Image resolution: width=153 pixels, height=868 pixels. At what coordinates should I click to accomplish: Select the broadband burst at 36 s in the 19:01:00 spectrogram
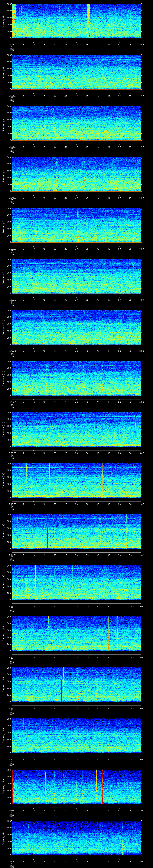[89, 20]
